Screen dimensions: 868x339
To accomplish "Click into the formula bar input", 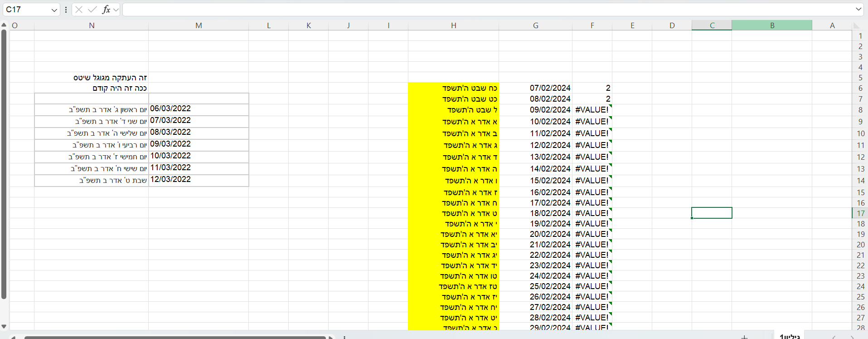I will click(489, 10).
